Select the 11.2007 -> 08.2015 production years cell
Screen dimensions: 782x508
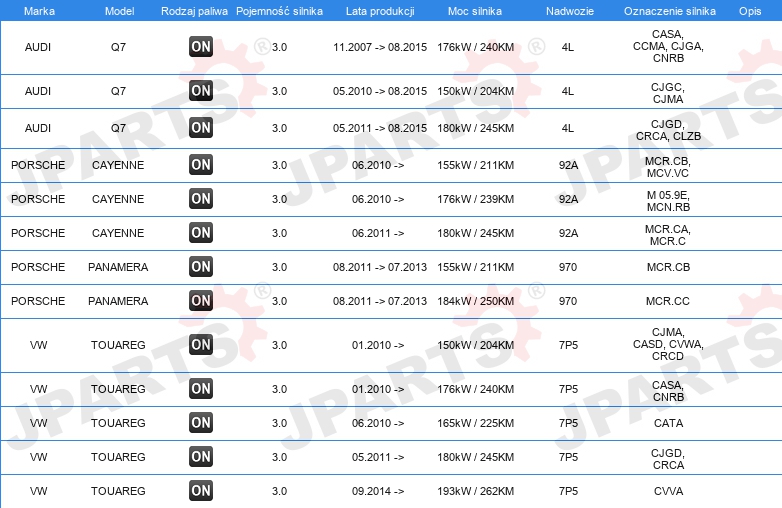pyautogui.click(x=380, y=47)
